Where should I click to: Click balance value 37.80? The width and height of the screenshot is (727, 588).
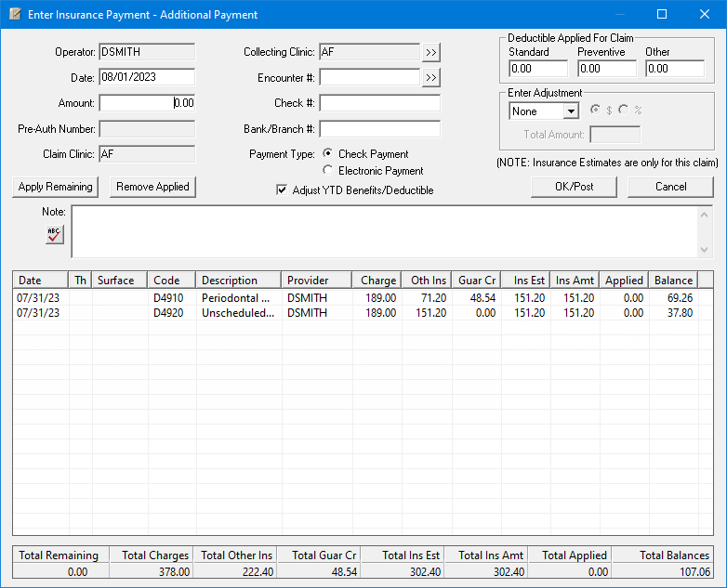coord(680,313)
